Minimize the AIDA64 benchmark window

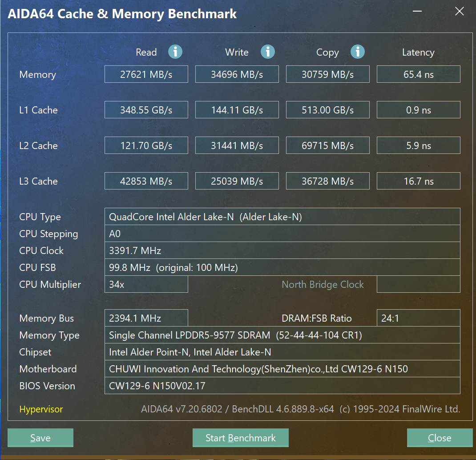(x=417, y=11)
